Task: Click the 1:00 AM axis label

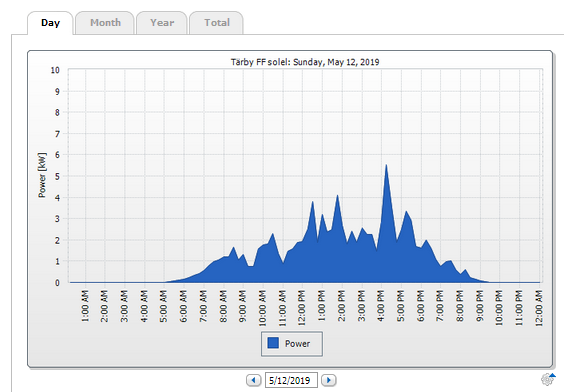Action: [x=85, y=306]
